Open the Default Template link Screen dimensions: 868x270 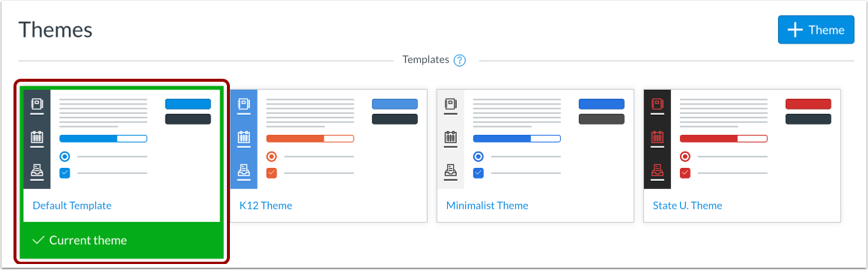[x=72, y=205]
